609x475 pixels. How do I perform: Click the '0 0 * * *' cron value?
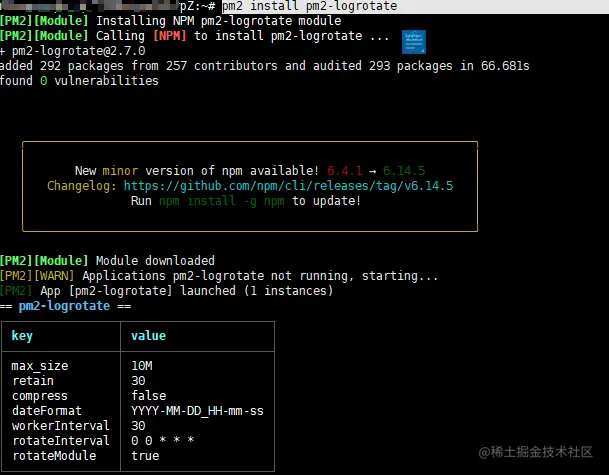tap(162, 440)
